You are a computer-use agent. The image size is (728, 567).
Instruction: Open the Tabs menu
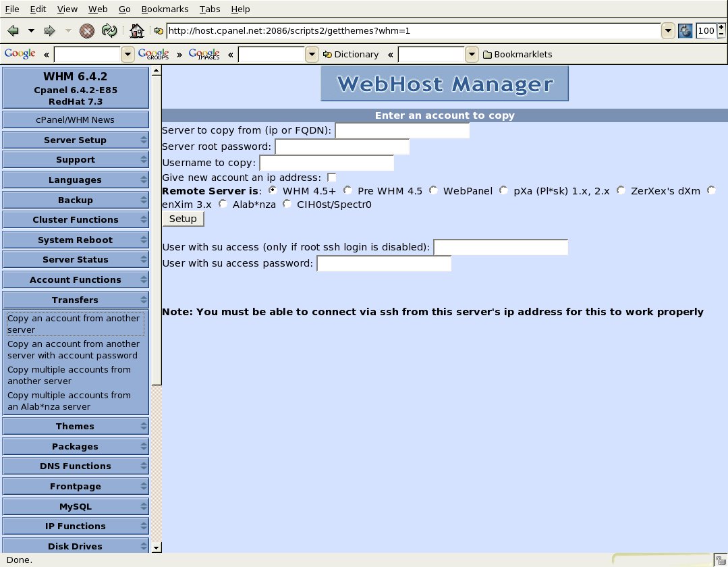click(210, 9)
